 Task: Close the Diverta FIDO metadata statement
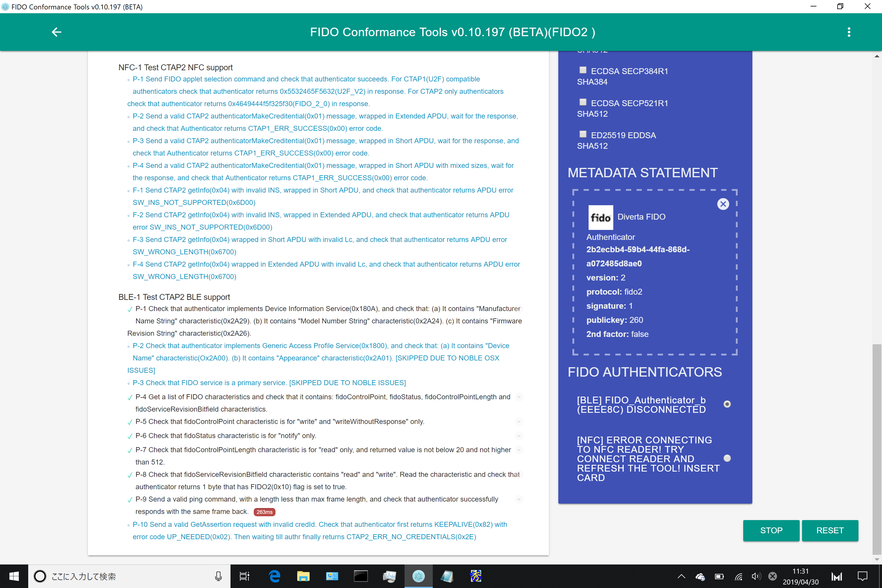[723, 204]
